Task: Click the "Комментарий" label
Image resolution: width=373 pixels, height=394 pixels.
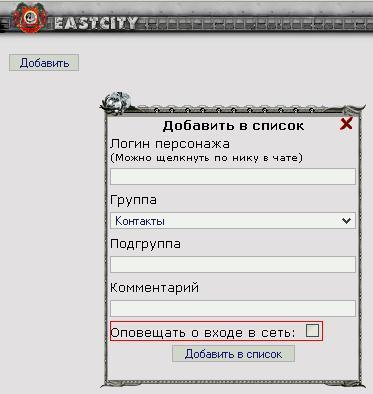Action: coord(154,287)
